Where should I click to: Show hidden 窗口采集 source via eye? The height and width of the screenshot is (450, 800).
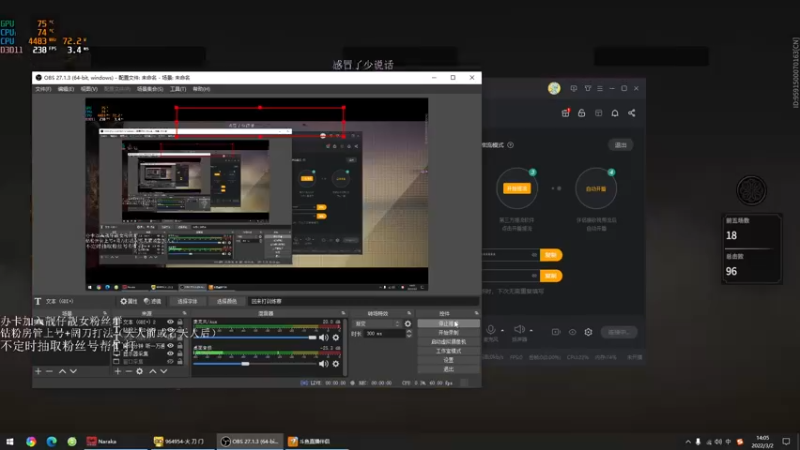170,361
